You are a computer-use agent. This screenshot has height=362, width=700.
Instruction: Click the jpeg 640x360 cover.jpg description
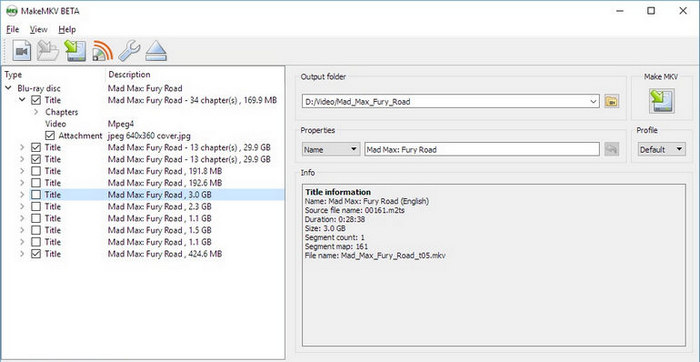149,136
